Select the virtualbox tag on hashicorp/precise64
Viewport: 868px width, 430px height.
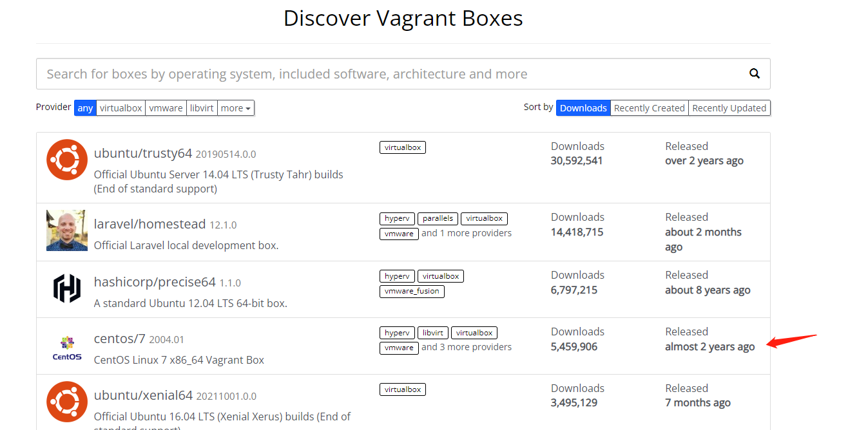pyautogui.click(x=440, y=276)
